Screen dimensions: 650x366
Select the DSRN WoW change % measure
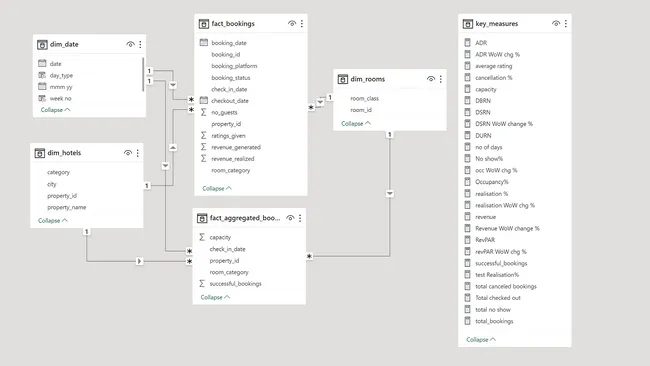pyautogui.click(x=504, y=124)
